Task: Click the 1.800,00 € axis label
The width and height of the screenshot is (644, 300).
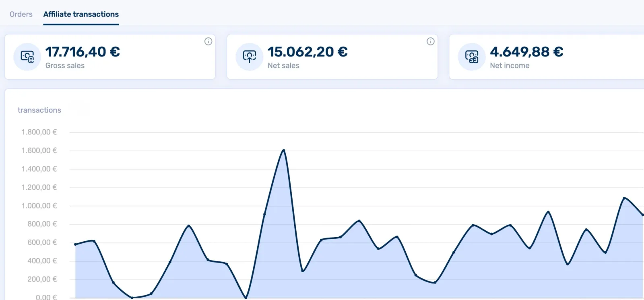Action: [x=39, y=132]
